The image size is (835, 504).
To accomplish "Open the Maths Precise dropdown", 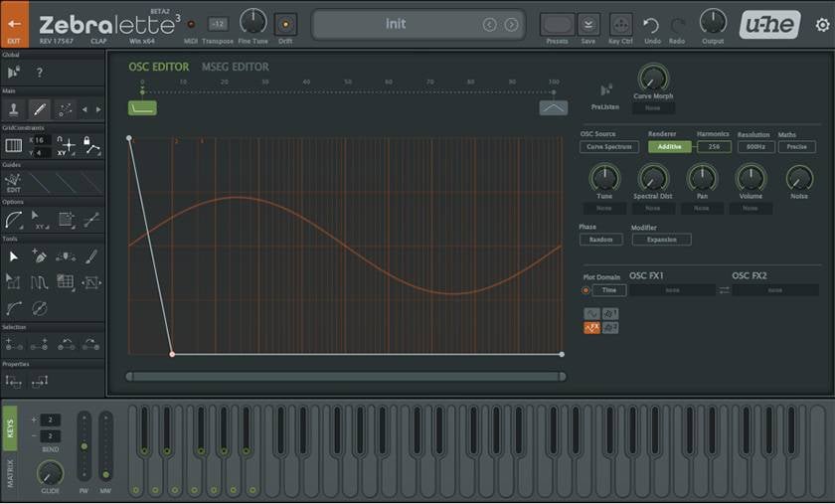I will point(796,146).
